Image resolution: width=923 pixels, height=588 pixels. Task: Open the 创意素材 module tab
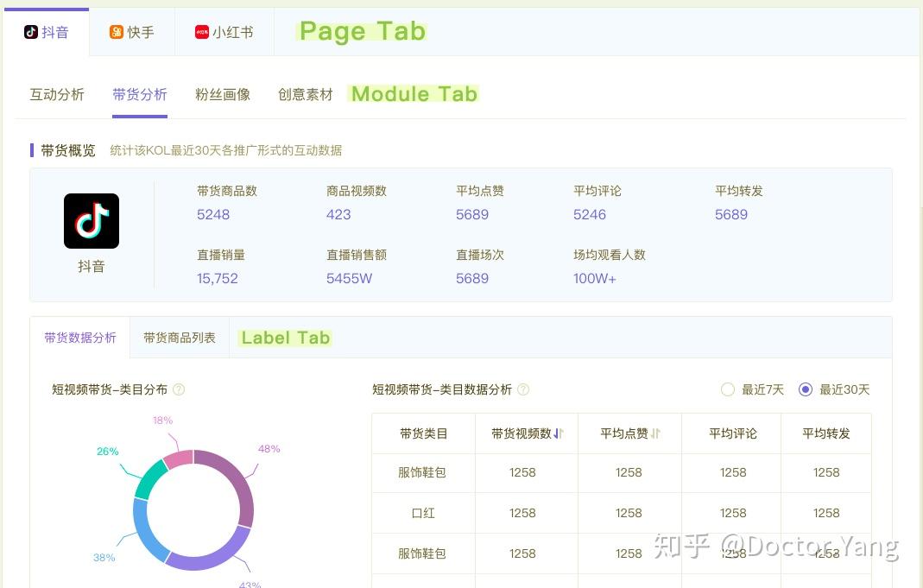(305, 94)
